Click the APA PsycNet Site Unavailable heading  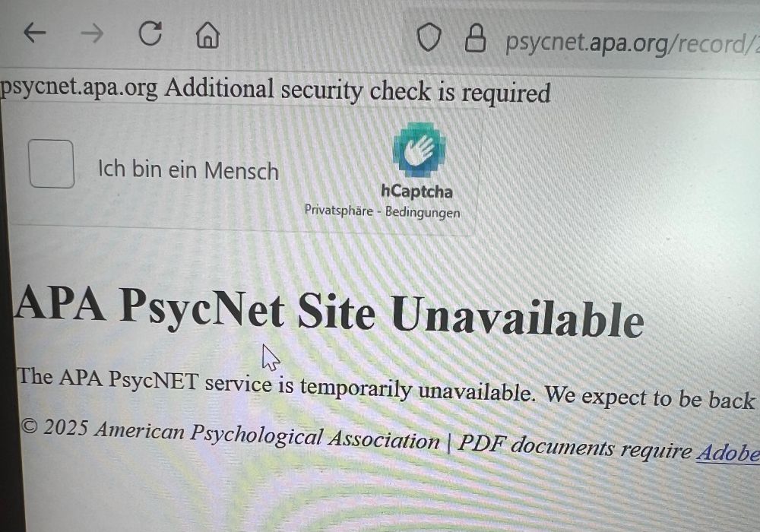point(329,311)
